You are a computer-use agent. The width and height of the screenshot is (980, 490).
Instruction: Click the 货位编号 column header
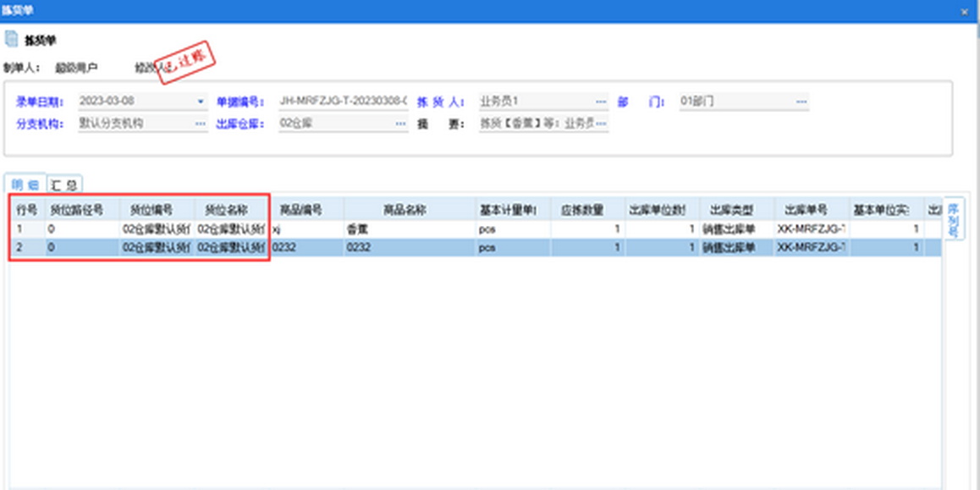(x=157, y=210)
